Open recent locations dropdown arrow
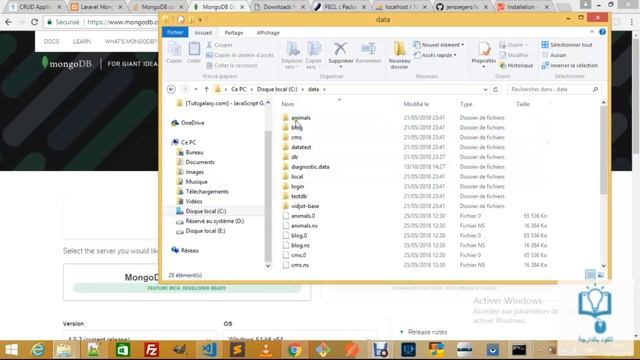 click(196, 89)
